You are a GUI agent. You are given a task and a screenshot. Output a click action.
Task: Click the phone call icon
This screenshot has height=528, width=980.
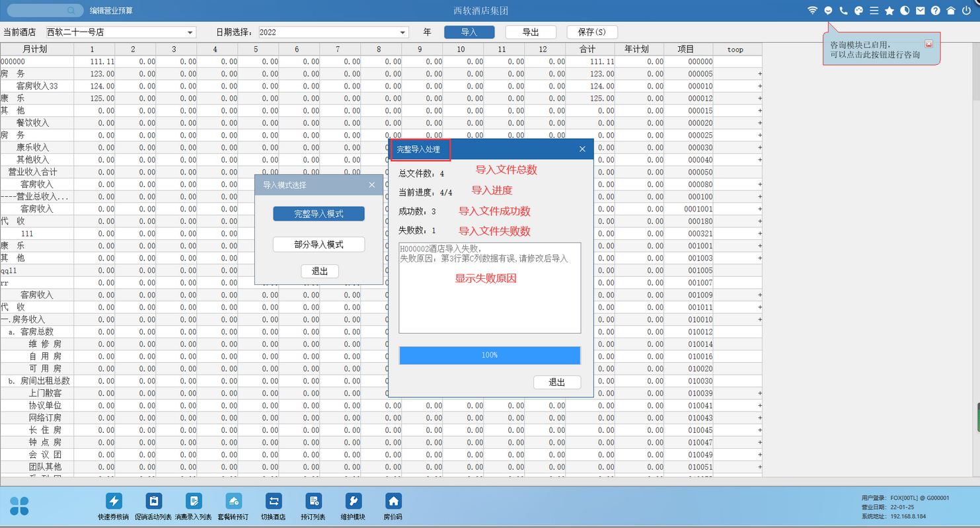pyautogui.click(x=843, y=11)
